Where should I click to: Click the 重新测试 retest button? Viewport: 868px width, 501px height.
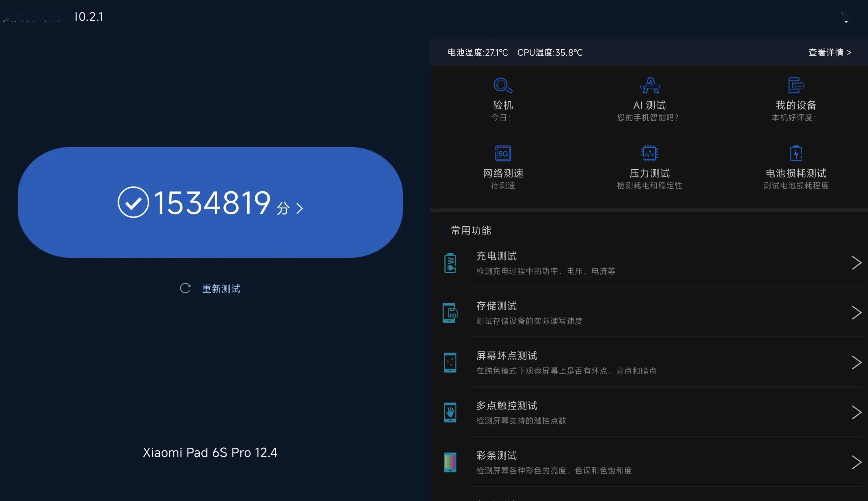point(210,288)
